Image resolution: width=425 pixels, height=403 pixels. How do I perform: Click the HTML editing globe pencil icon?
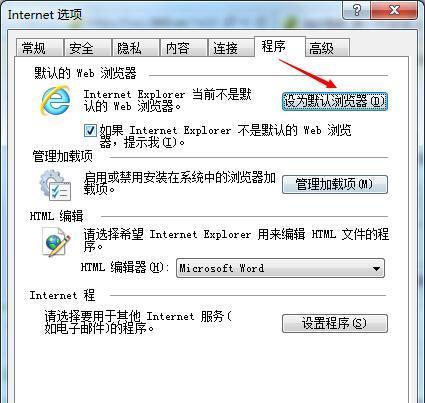[56, 242]
